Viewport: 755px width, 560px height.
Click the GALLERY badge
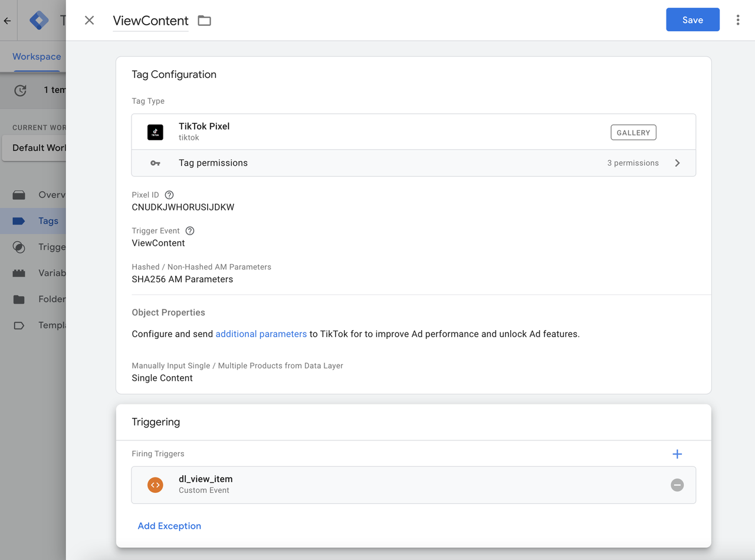[633, 133]
